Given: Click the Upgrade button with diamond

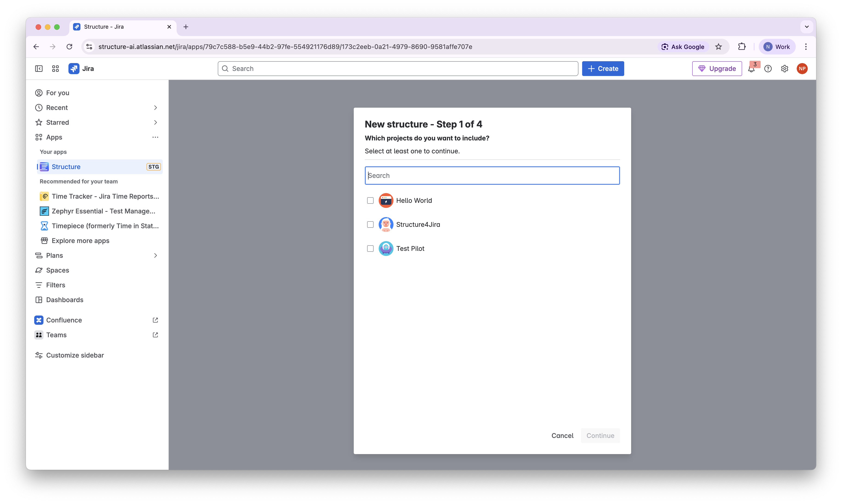Looking at the screenshot, I should pyautogui.click(x=717, y=69).
